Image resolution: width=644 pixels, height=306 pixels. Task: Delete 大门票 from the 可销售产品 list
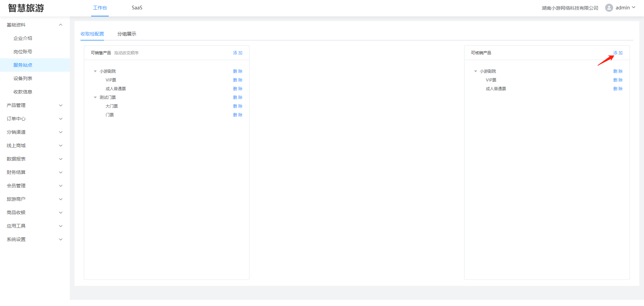pyautogui.click(x=237, y=106)
